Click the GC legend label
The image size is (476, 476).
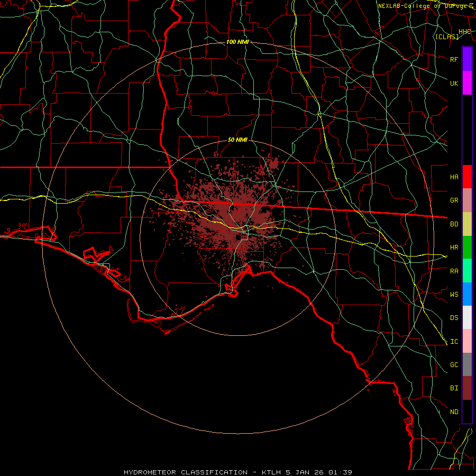(x=454, y=364)
